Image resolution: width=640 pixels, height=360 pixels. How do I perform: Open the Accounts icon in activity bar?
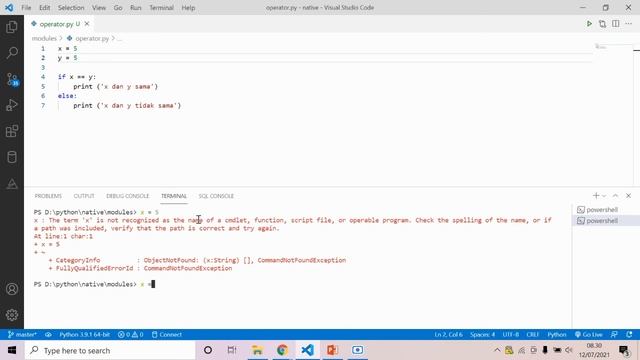click(x=12, y=289)
